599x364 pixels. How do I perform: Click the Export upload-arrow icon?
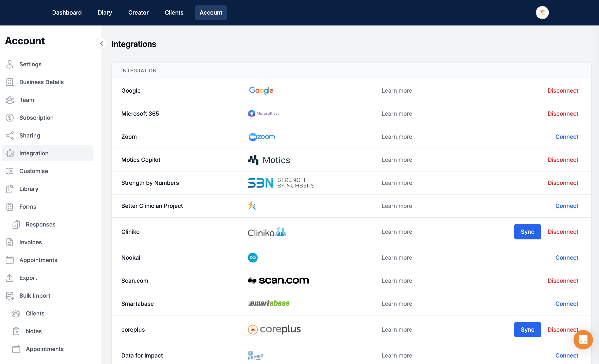(x=10, y=278)
